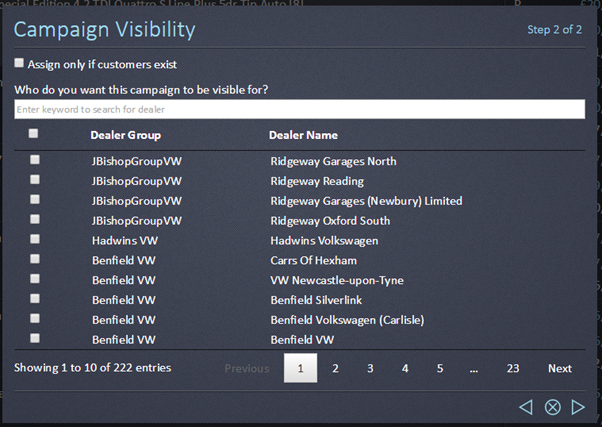The width and height of the screenshot is (602, 427).
Task: Click the Next pagination button
Action: (x=560, y=368)
